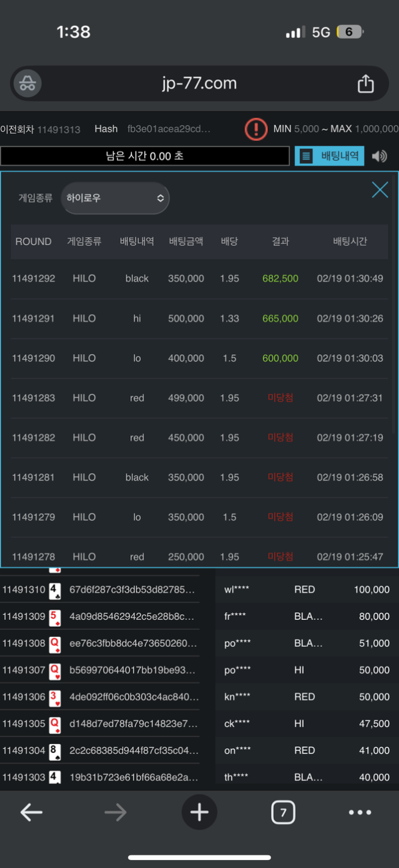399x868 pixels.
Task: Tap the jp-77.com address field
Action: coord(199,83)
